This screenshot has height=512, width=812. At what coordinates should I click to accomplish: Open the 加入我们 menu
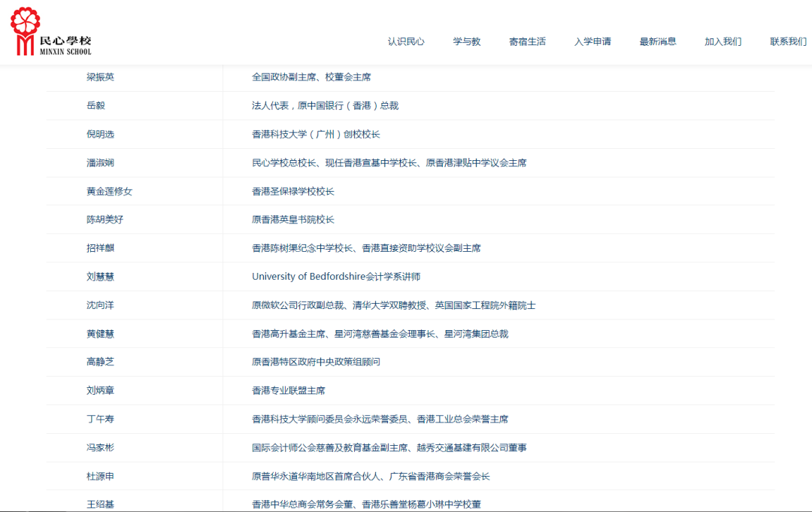pos(723,41)
